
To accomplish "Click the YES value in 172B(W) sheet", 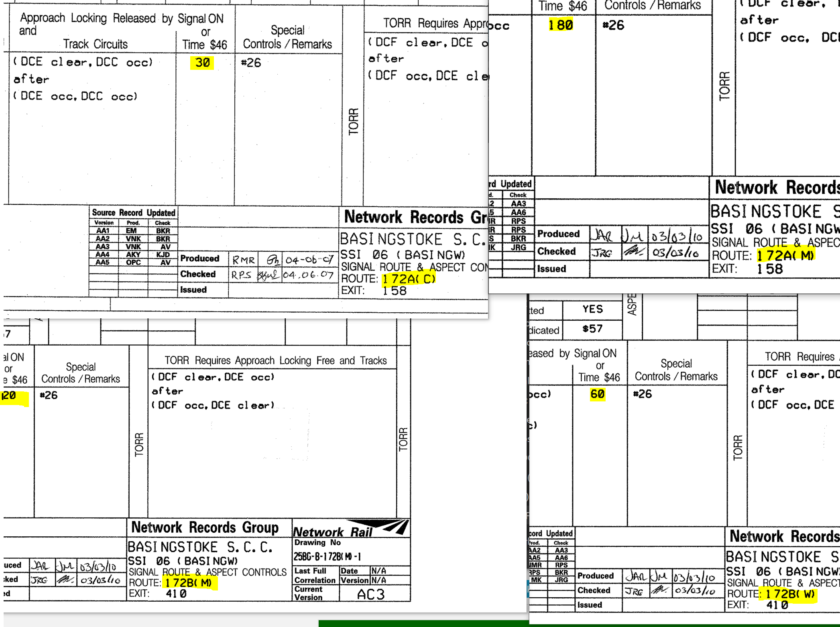I will (x=592, y=309).
